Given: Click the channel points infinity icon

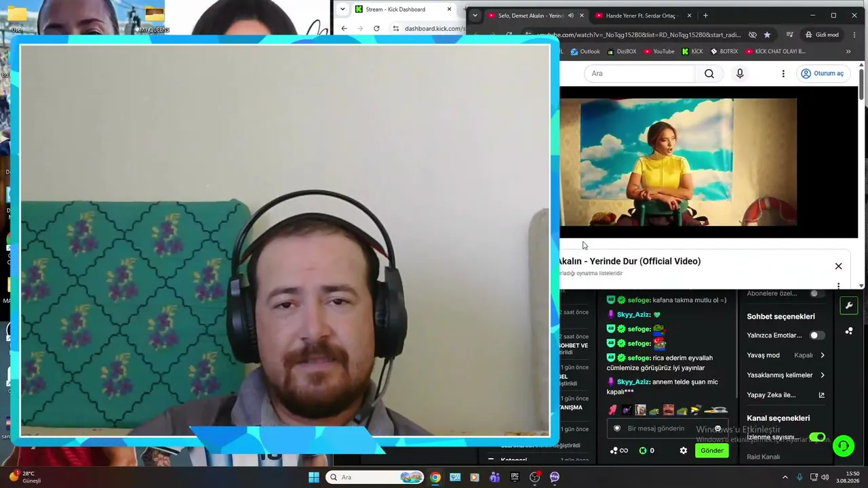Looking at the screenshot, I should click(619, 451).
